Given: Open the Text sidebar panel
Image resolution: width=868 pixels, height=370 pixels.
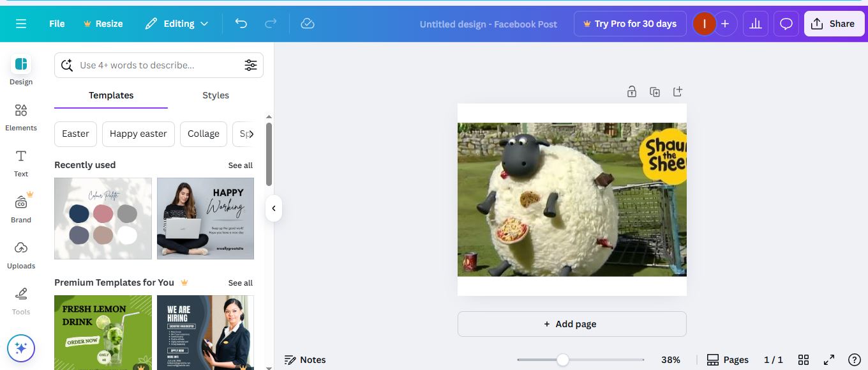Looking at the screenshot, I should (x=21, y=163).
